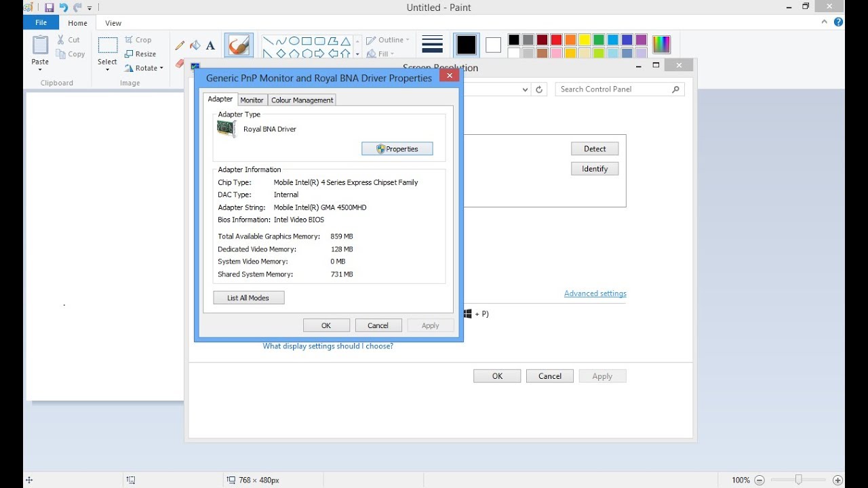Viewport: 868px width, 488px height.
Task: Click Copy in the Clipboard group
Action: point(71,54)
